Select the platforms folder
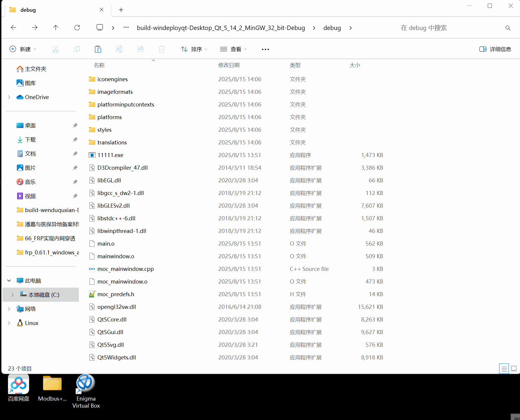Image resolution: width=520 pixels, height=420 pixels. tap(109, 117)
